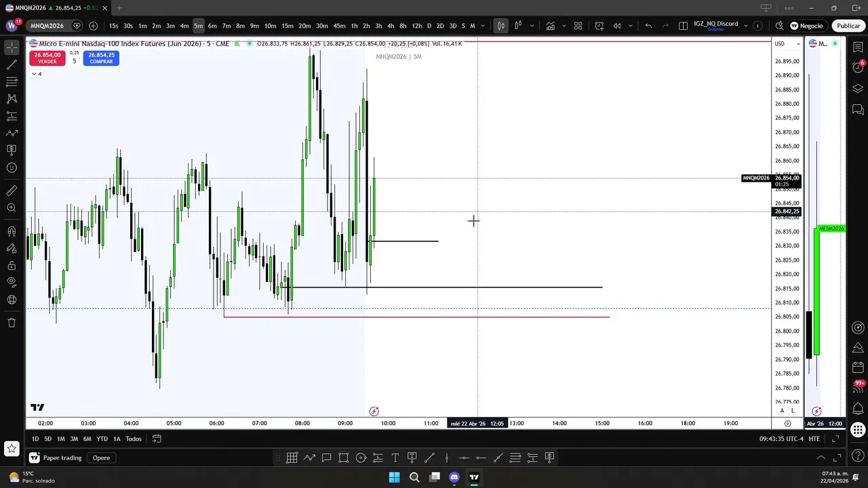
Task: Click the Negocie trade button
Action: click(x=807, y=26)
